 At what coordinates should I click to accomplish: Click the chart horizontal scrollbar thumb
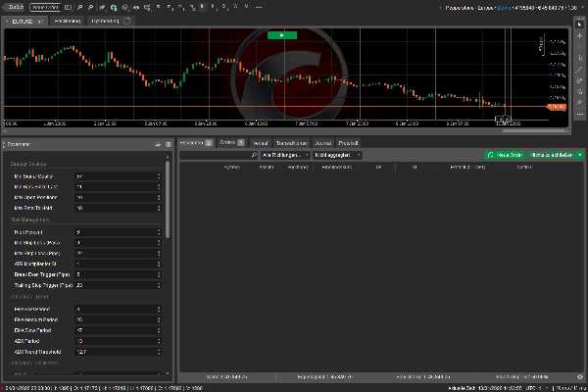pos(534,131)
